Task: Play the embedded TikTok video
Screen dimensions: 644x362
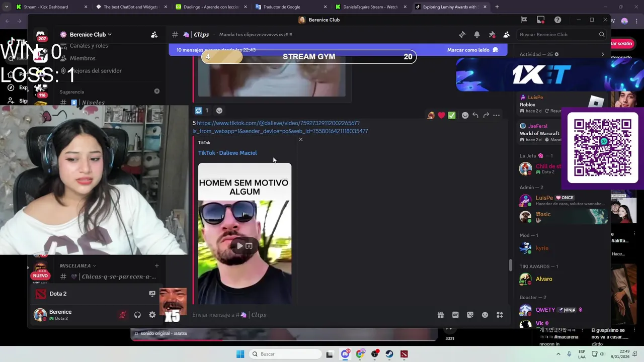Action: click(239, 246)
